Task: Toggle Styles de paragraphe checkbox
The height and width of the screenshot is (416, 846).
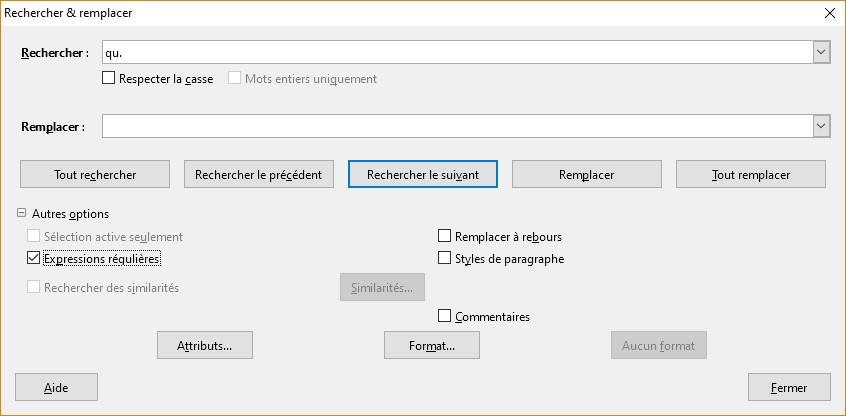Action: coord(445,259)
